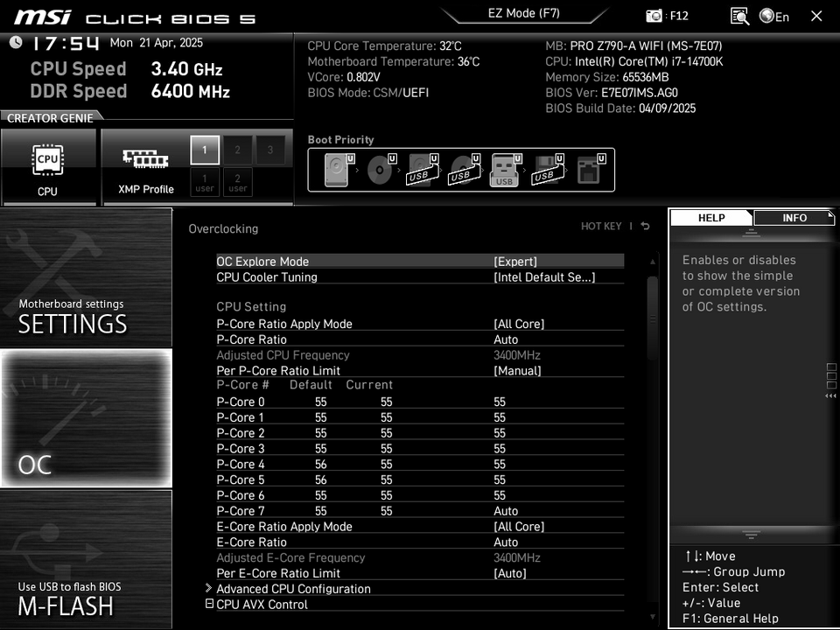This screenshot has width=840, height=630.
Task: Open M-FLASH to flash BIOS
Action: pos(87,559)
